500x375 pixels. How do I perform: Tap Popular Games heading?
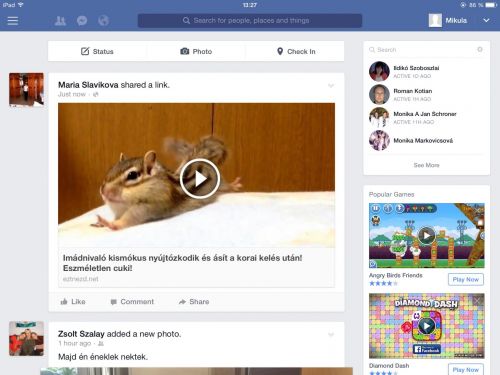tap(391, 194)
